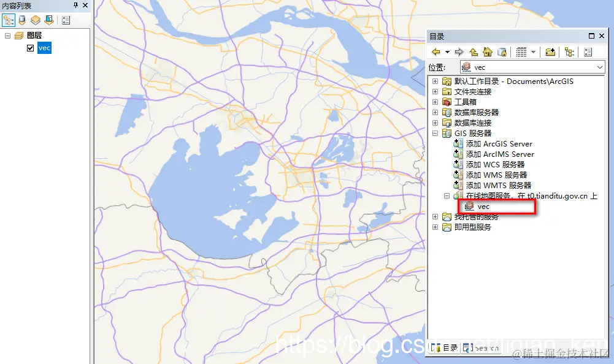
Task: Click the 添加 WMS 服务器 icon
Action: click(x=458, y=175)
